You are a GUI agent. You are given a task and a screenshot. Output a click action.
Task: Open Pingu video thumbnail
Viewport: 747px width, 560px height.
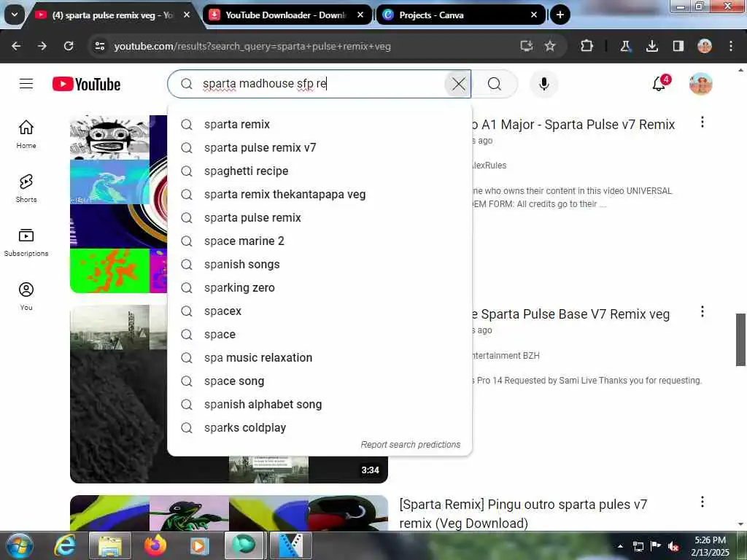pos(228,513)
